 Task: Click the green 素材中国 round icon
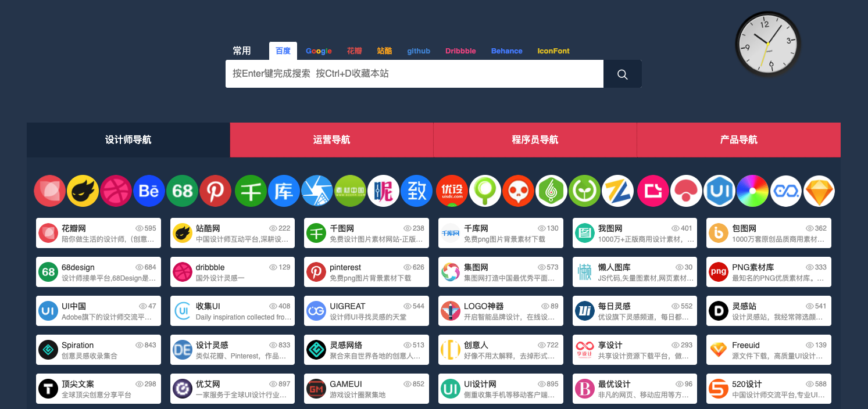350,191
